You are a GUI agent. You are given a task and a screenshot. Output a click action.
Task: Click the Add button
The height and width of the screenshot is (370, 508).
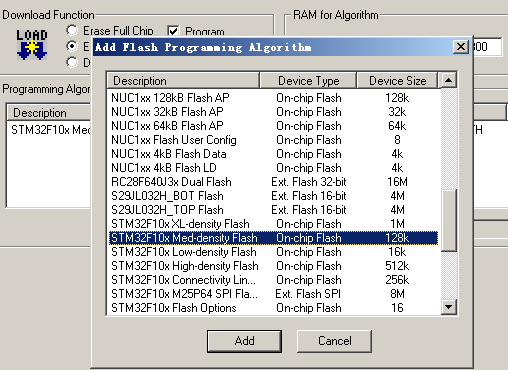[x=244, y=341]
